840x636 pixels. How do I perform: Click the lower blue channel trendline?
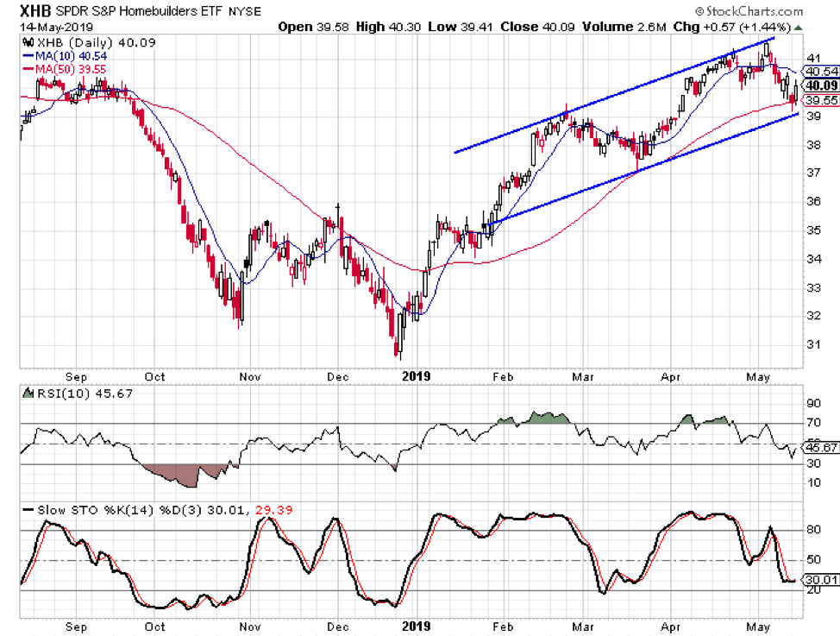(643, 169)
